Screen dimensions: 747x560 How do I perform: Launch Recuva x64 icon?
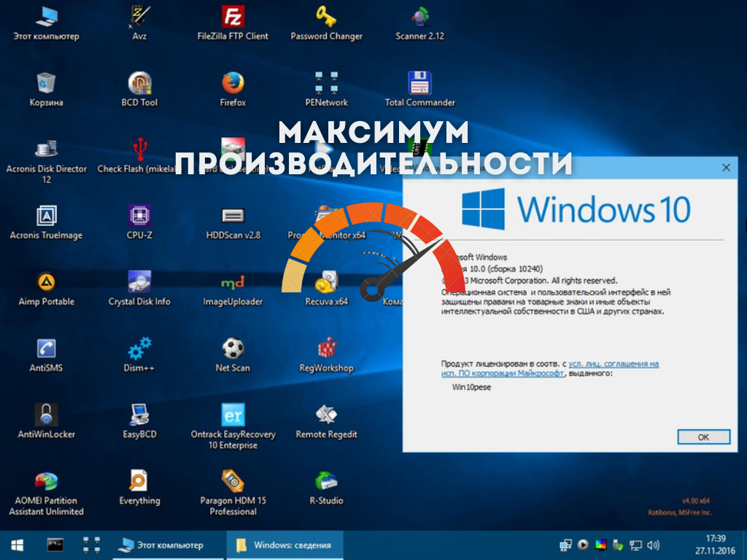pyautogui.click(x=326, y=289)
